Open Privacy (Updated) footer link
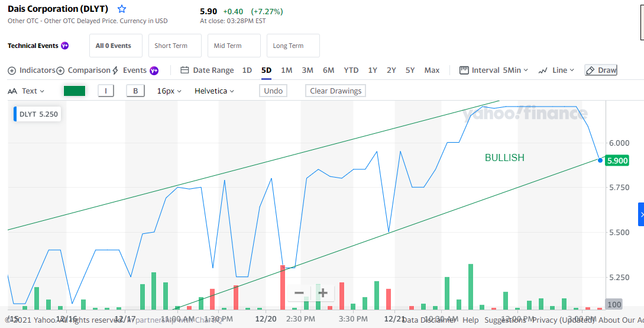This screenshot has width=644, height=328. (x=563, y=320)
